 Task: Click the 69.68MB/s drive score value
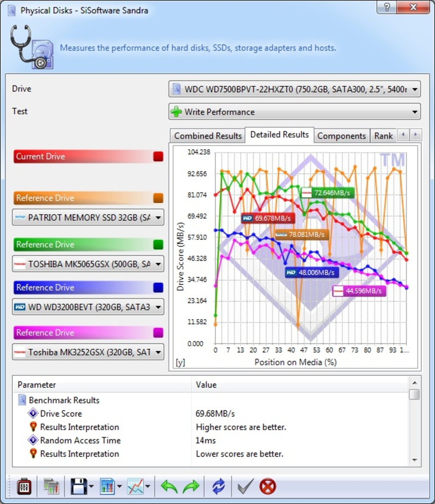215,413
